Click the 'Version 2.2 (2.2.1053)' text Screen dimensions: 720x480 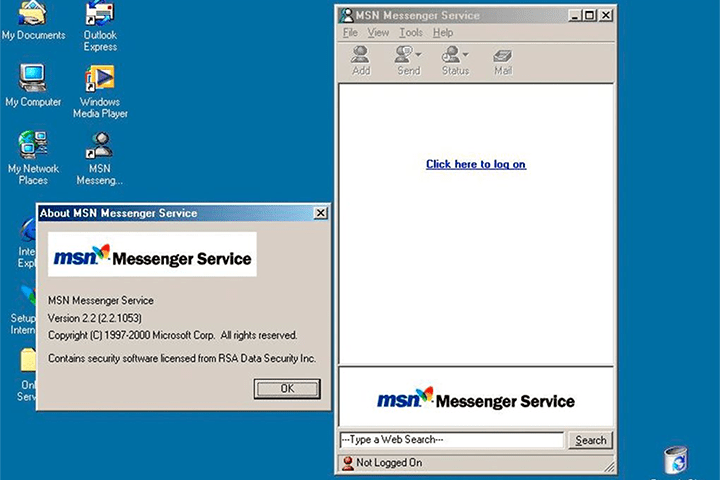click(x=95, y=318)
